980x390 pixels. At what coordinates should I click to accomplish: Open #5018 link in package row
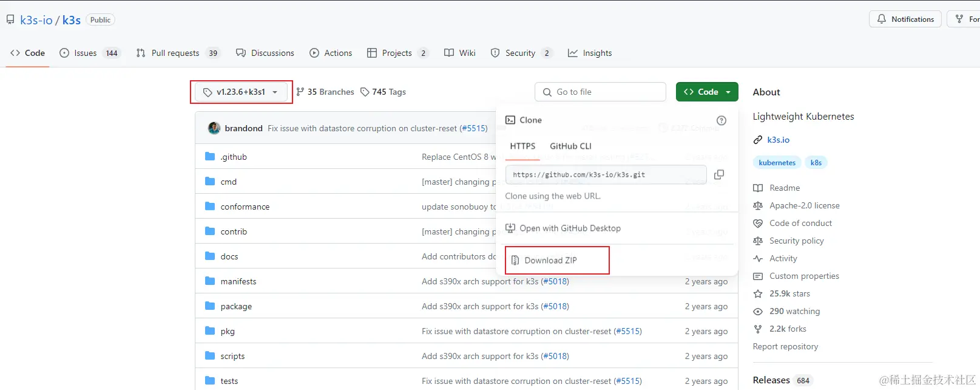555,306
